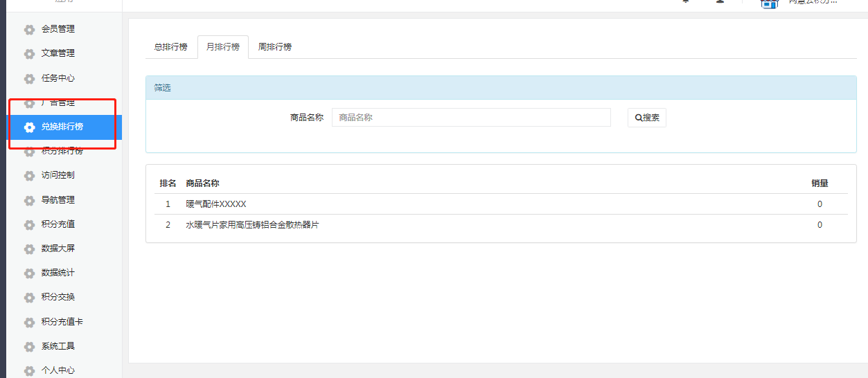Viewport: 868px width, 378px height.
Task: Click the 销量 value of 暖气配件XXXXX
Action: point(820,204)
